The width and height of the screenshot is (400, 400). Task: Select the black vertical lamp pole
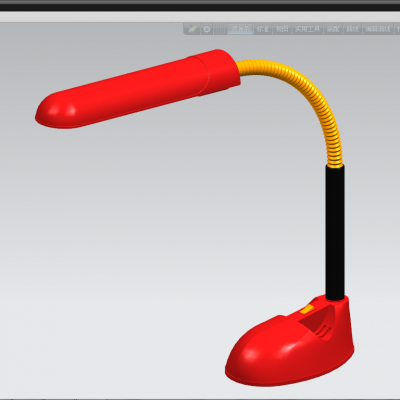[x=335, y=232]
